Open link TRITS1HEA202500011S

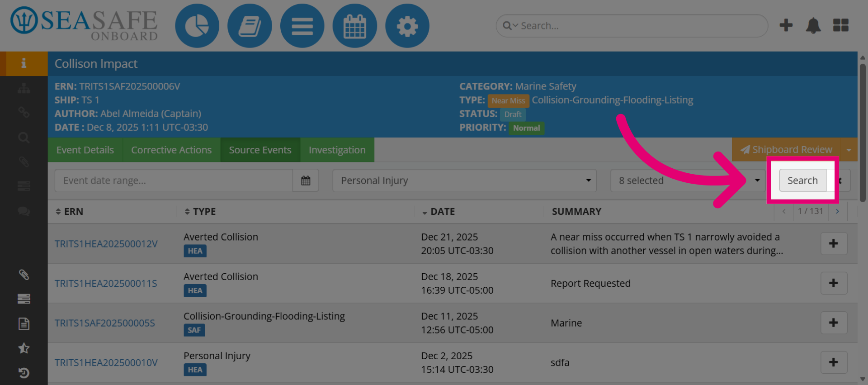click(106, 283)
